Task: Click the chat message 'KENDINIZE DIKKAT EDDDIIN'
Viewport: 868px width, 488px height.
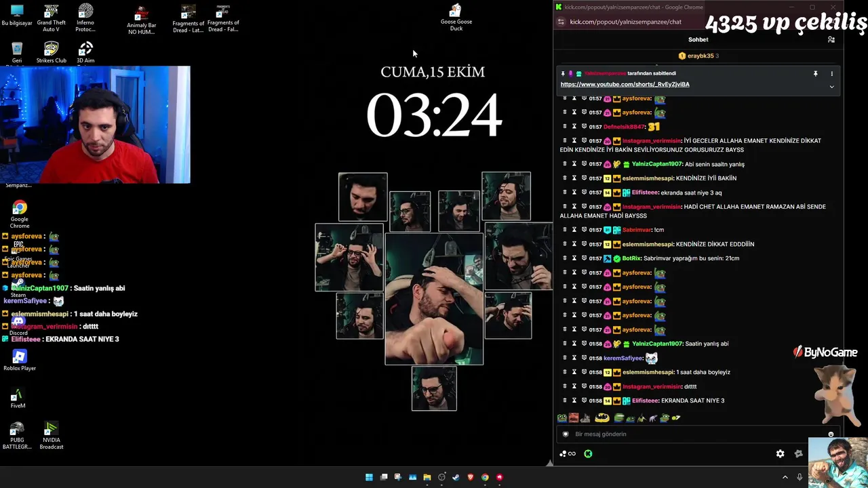Action: [x=715, y=244]
